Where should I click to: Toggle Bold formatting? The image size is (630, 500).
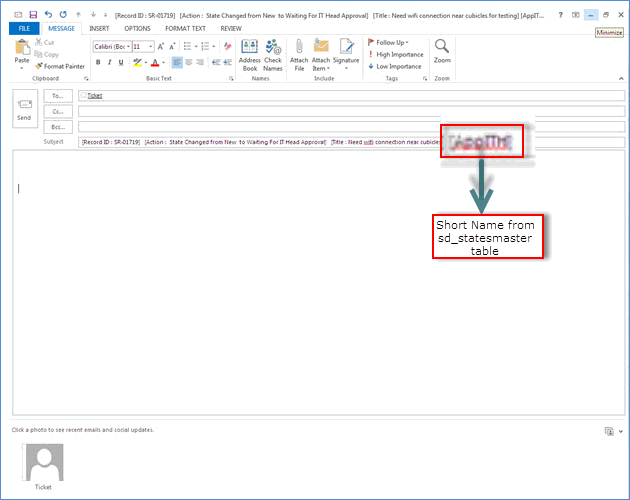(96, 62)
